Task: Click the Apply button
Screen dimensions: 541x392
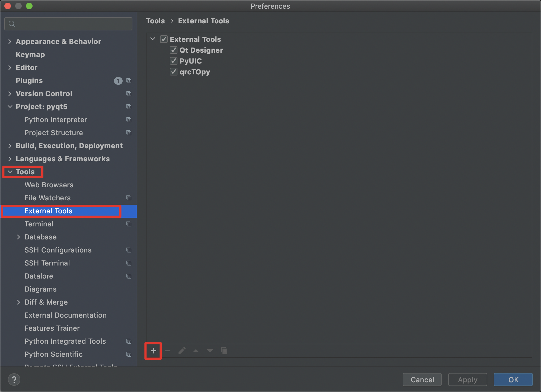Action: click(467, 380)
